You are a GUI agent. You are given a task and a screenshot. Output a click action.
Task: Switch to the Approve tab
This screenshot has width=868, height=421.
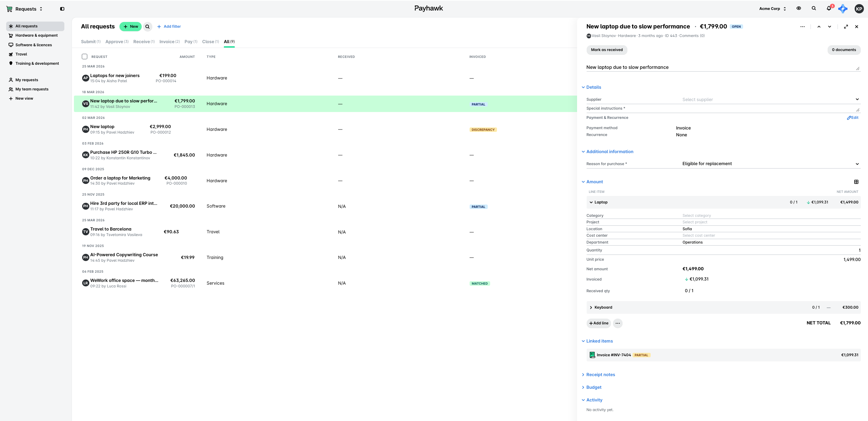click(117, 42)
